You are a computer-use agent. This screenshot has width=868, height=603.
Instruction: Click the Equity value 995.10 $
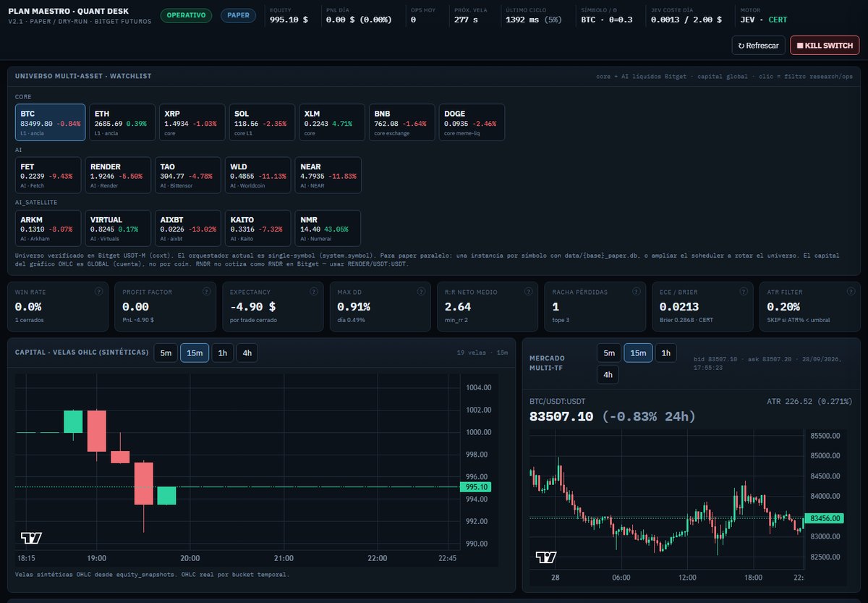[289, 20]
